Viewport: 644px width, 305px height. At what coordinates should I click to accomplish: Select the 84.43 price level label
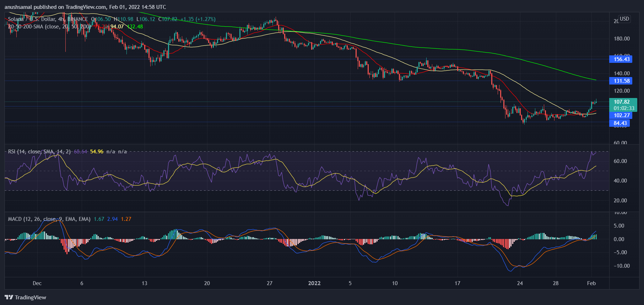620,123
